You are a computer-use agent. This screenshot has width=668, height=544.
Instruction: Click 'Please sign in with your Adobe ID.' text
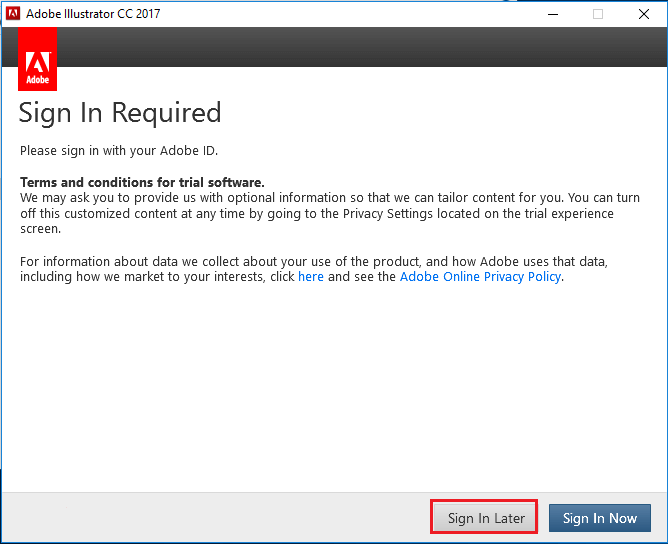tap(119, 151)
